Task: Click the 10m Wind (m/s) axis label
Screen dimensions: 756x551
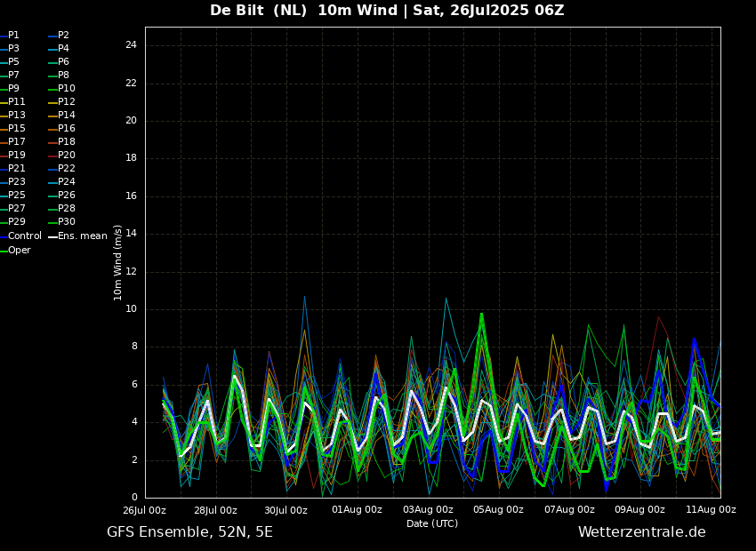Action: click(118, 262)
